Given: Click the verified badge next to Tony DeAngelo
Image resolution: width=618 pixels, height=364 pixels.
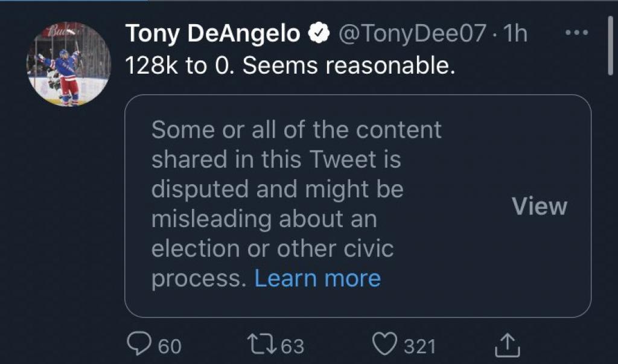Looking at the screenshot, I should (x=318, y=34).
